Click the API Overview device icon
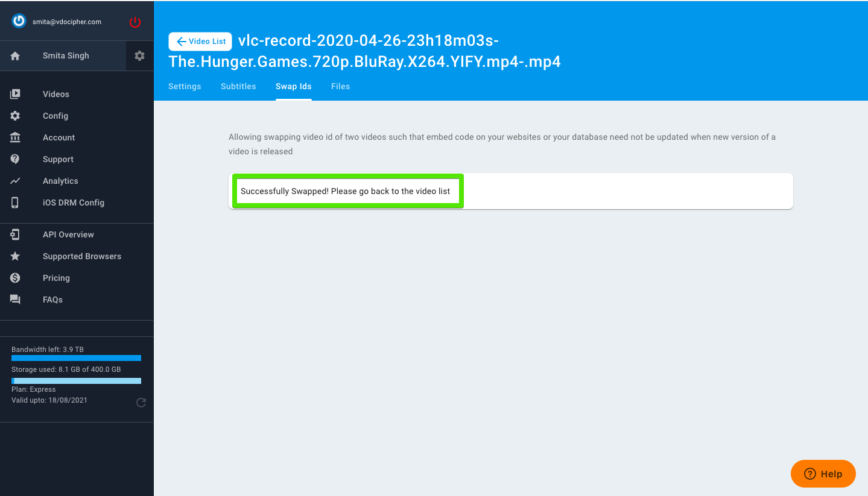 pyautogui.click(x=15, y=234)
